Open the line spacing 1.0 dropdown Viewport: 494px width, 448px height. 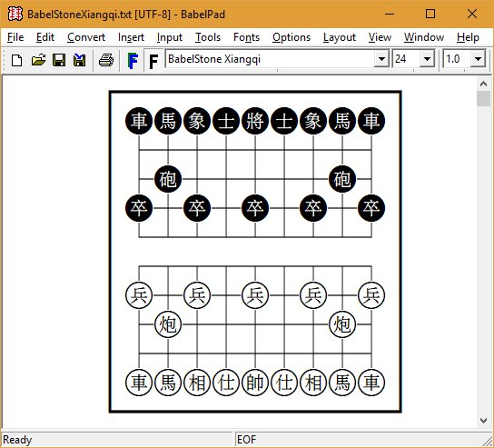[x=478, y=59]
